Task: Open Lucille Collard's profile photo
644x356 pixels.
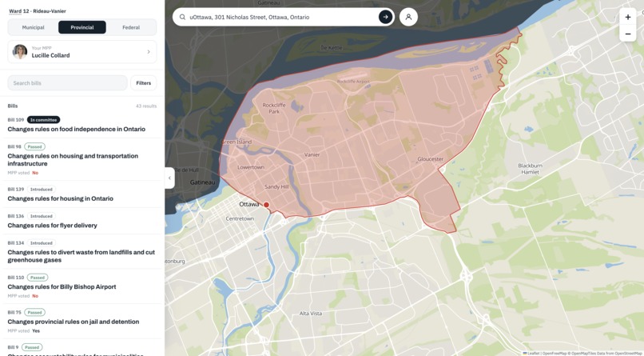Action: point(20,52)
